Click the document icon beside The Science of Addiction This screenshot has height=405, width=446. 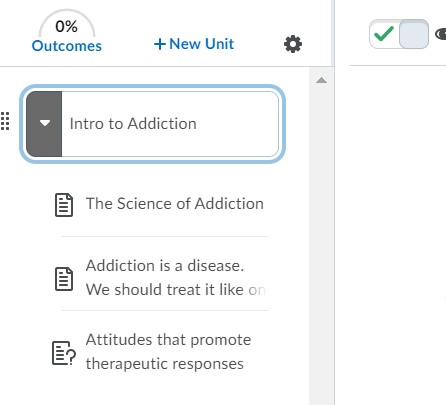pyautogui.click(x=64, y=205)
